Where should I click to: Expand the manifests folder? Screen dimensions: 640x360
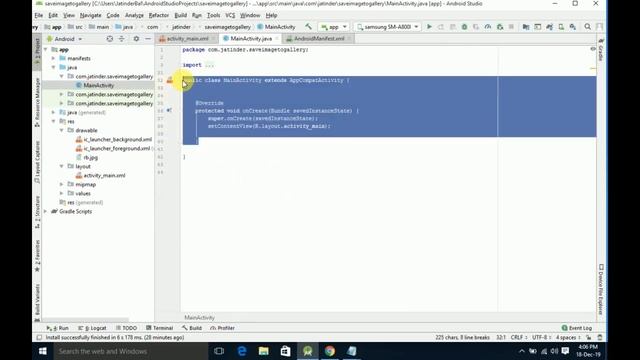coord(53,58)
